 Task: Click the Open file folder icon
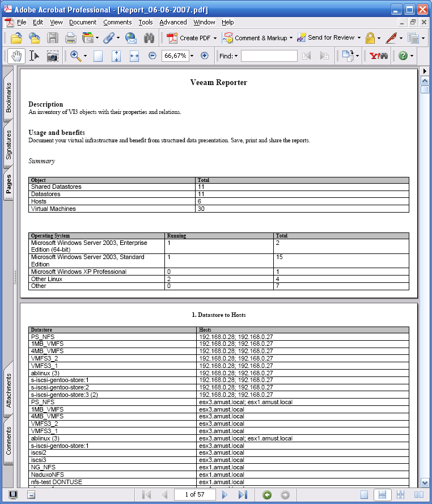click(16, 38)
